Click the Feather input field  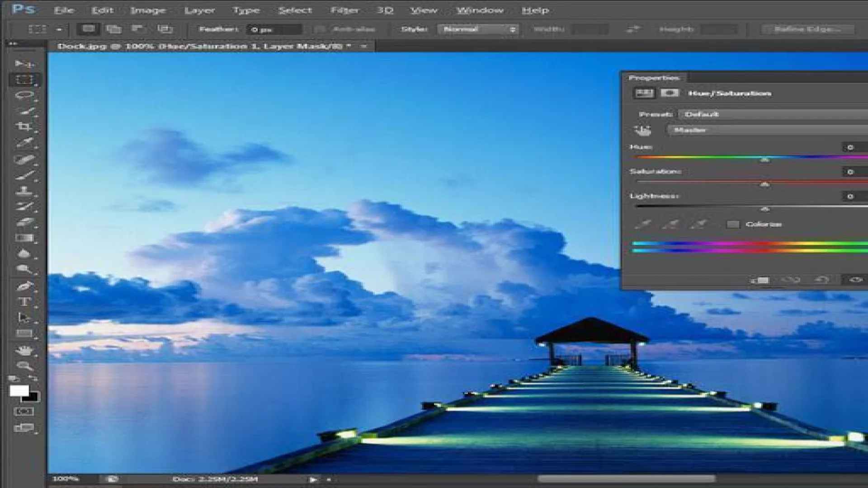click(274, 30)
